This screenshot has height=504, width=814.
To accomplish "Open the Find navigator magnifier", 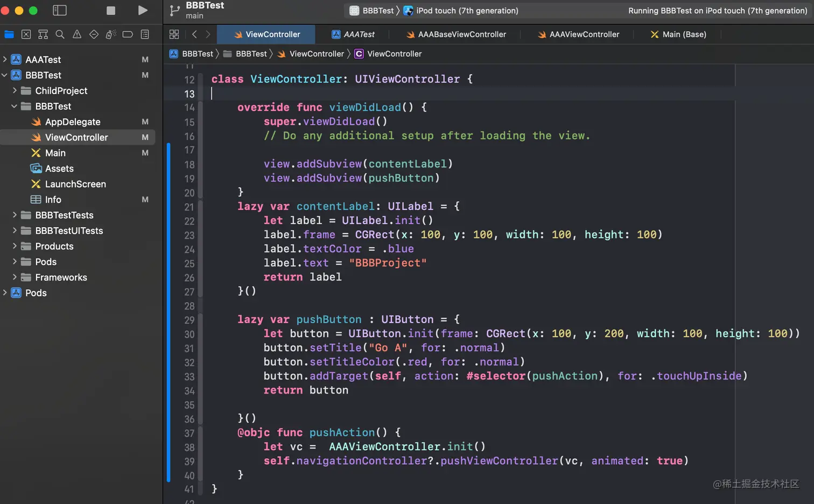I will click(60, 34).
